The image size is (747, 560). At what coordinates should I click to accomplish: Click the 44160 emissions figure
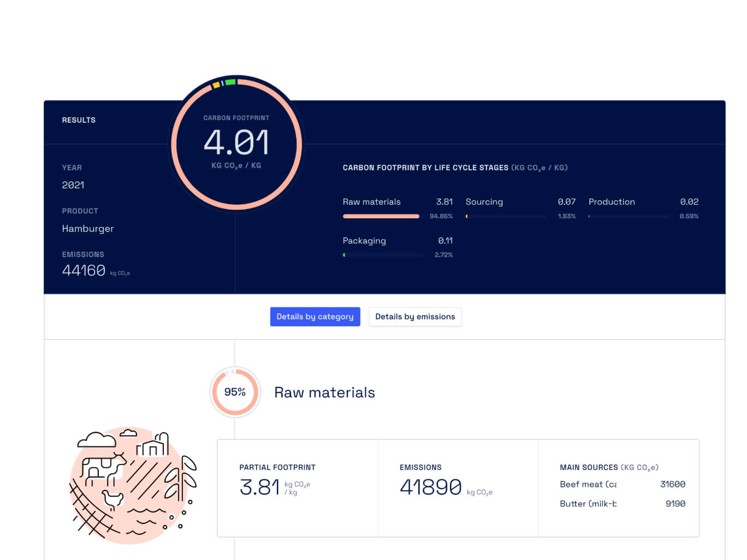point(83,270)
